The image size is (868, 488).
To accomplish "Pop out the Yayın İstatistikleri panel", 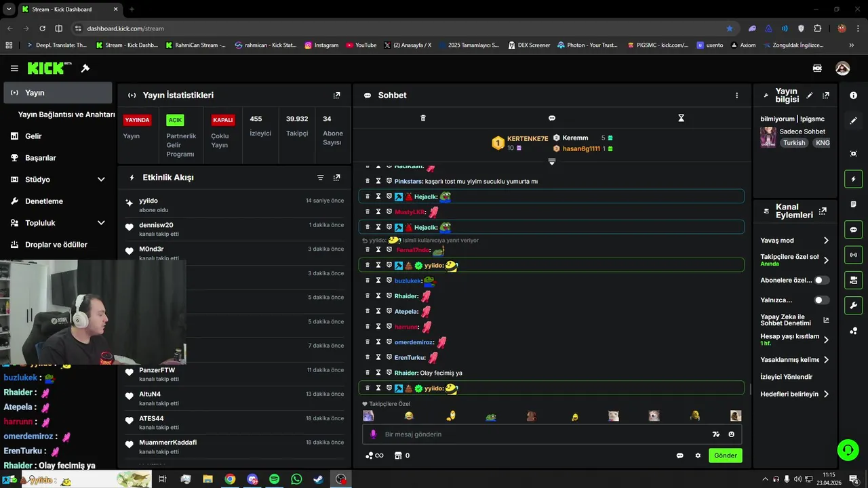I will [337, 96].
